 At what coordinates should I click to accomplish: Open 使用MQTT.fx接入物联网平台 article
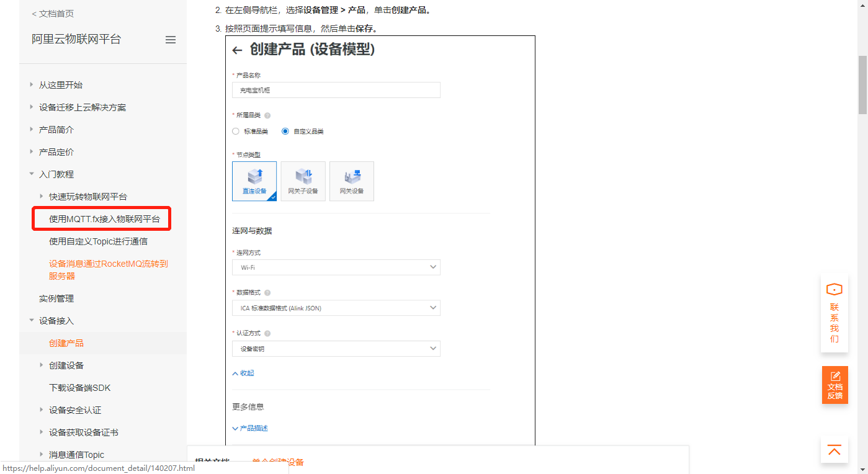[x=104, y=219]
